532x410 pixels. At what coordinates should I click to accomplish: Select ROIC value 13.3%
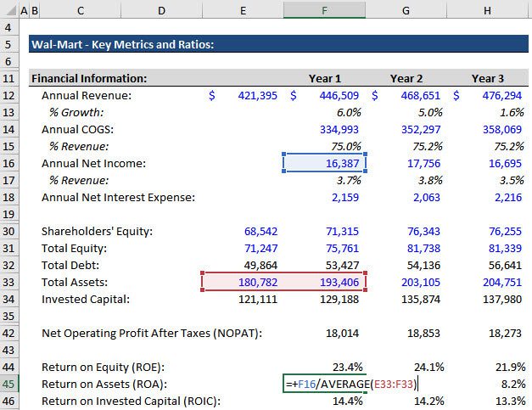pos(510,401)
